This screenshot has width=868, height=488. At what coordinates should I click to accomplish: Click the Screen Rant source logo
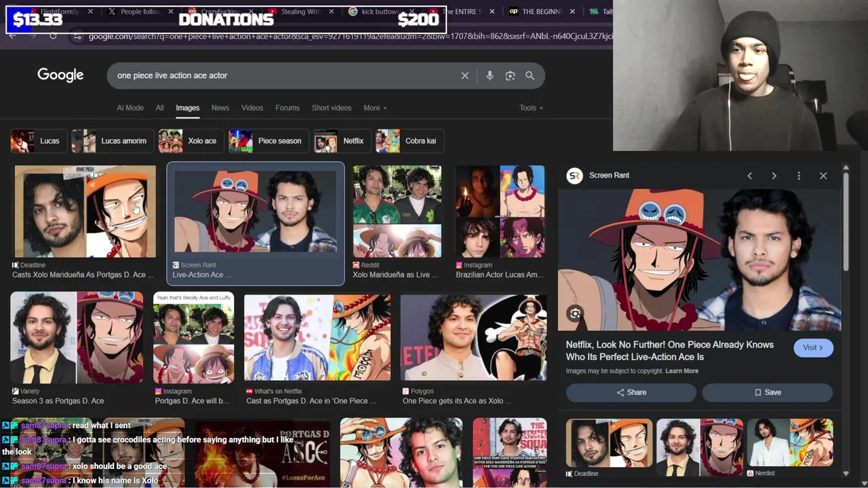pyautogui.click(x=574, y=176)
